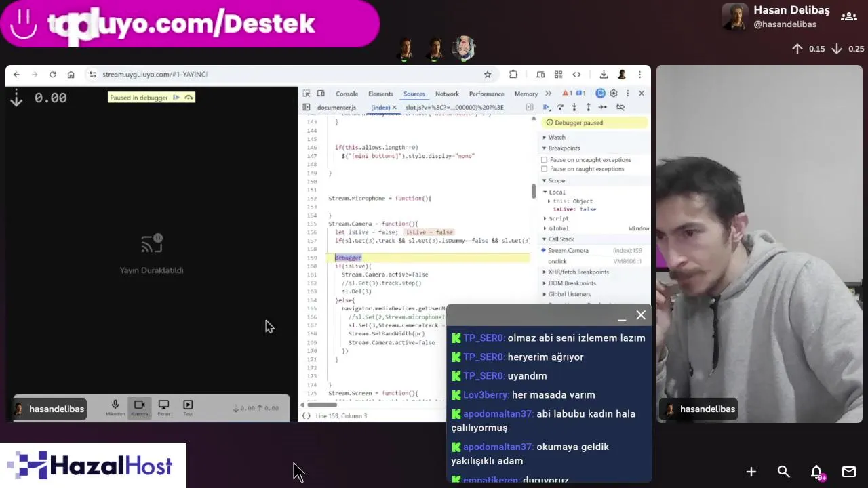Show the Sources navigator sidebar
868x488 pixels.
[x=307, y=107]
